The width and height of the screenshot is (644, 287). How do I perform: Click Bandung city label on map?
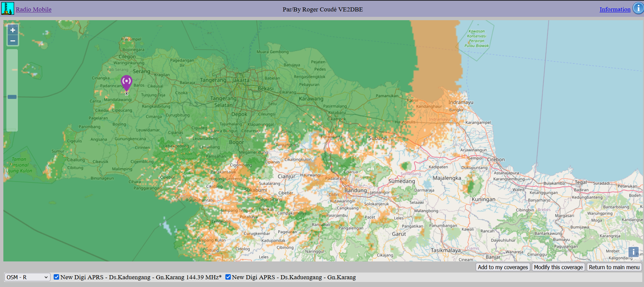point(355,190)
